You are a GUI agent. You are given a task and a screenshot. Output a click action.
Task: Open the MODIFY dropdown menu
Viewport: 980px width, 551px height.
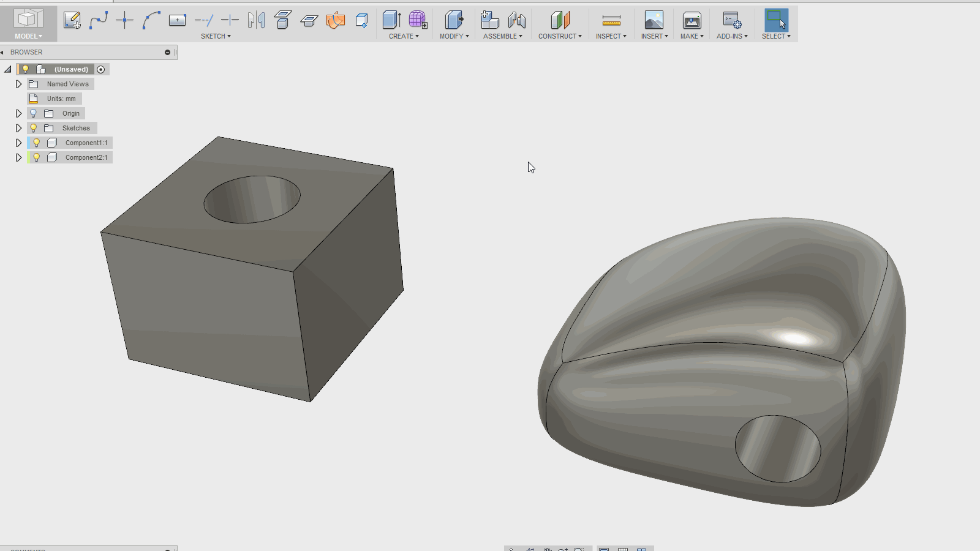pos(454,36)
